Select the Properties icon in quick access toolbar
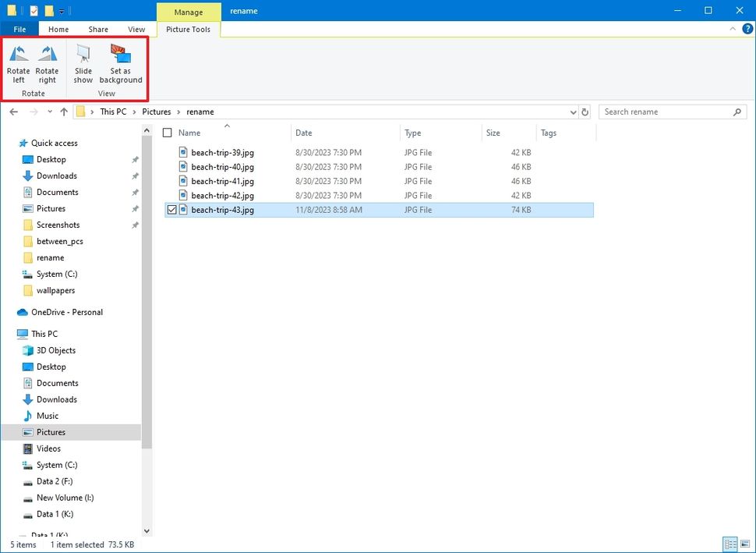This screenshot has width=756, height=553. (33, 10)
